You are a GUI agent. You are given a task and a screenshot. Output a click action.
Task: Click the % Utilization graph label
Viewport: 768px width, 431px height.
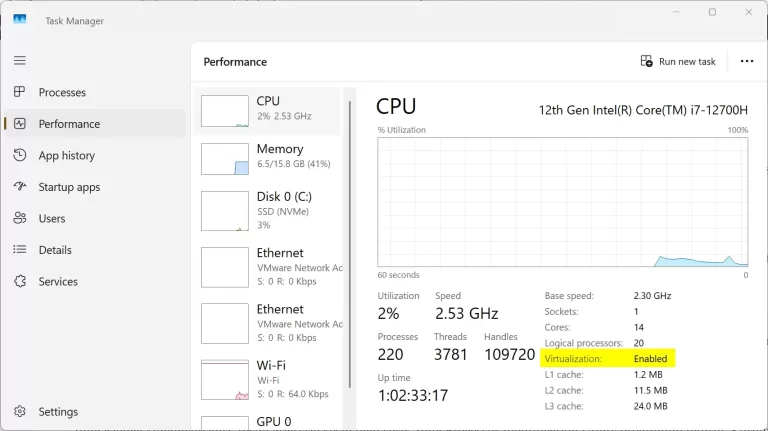point(402,130)
